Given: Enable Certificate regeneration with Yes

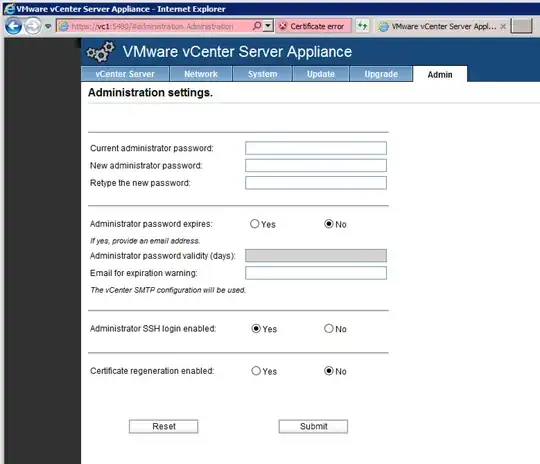Looking at the screenshot, I should [x=256, y=371].
